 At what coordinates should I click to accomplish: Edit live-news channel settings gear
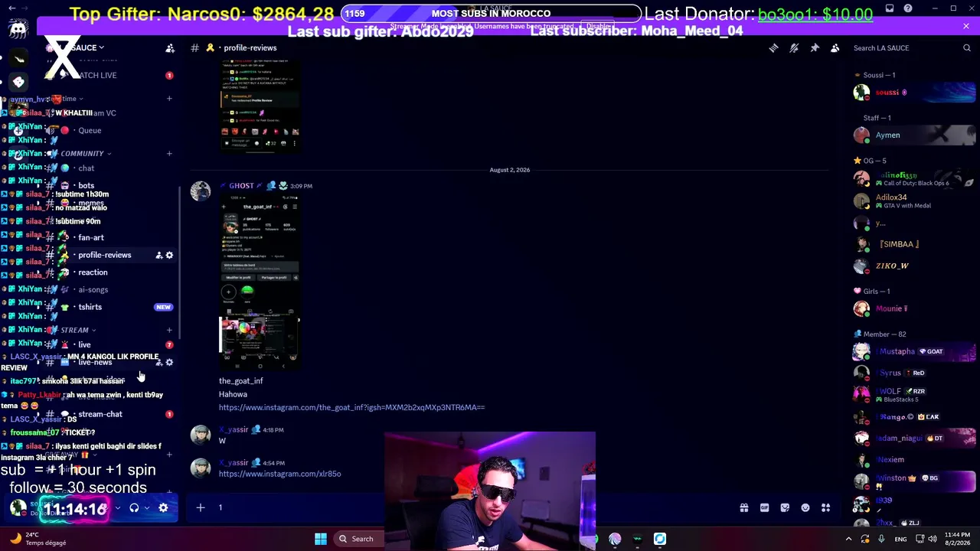(170, 362)
